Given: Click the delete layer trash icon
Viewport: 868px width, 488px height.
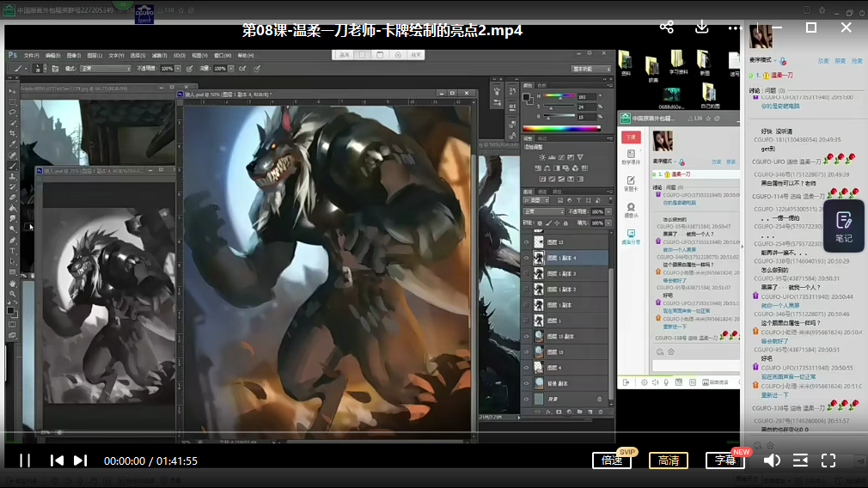Looking at the screenshot, I should [x=601, y=412].
